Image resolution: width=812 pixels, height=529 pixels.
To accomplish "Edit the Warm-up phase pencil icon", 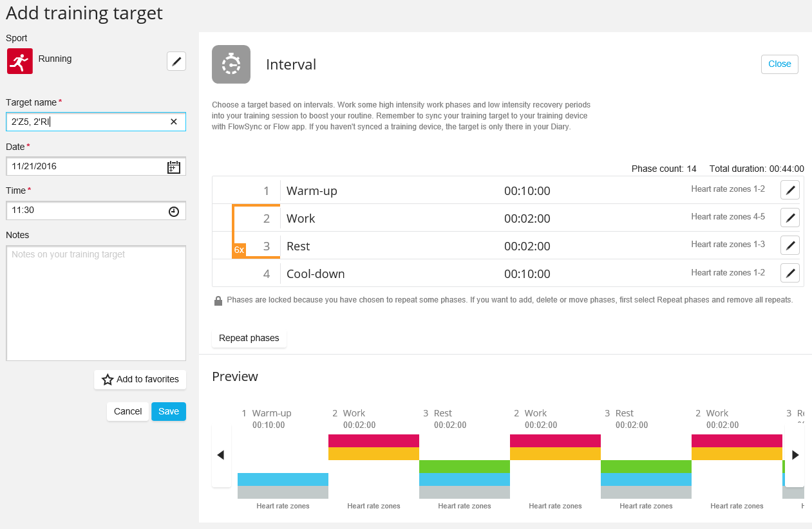I will (x=790, y=190).
